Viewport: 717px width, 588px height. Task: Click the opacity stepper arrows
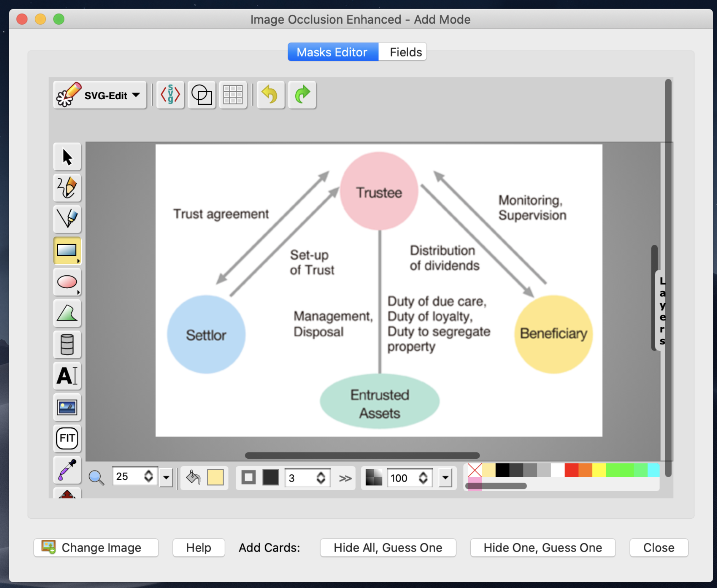(x=423, y=478)
